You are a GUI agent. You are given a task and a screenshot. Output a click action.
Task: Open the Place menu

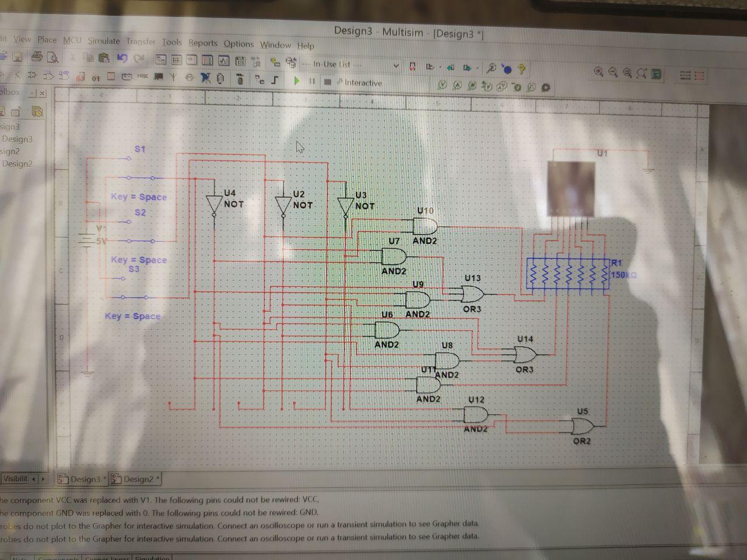[47, 40]
